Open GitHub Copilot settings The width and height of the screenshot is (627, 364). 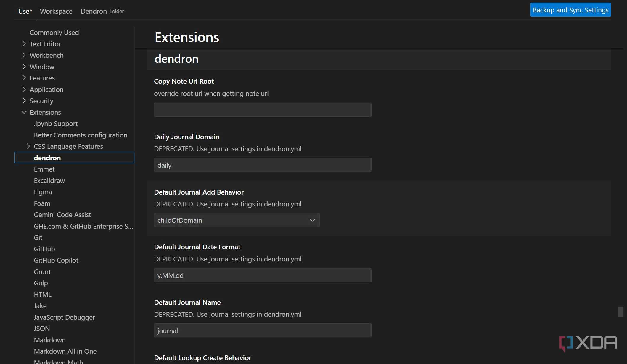[56, 260]
